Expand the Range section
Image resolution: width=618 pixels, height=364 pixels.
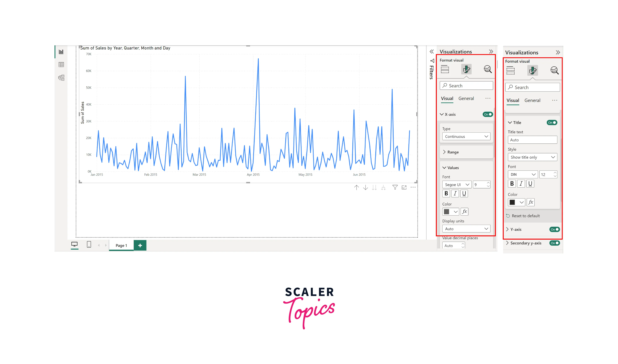(453, 152)
